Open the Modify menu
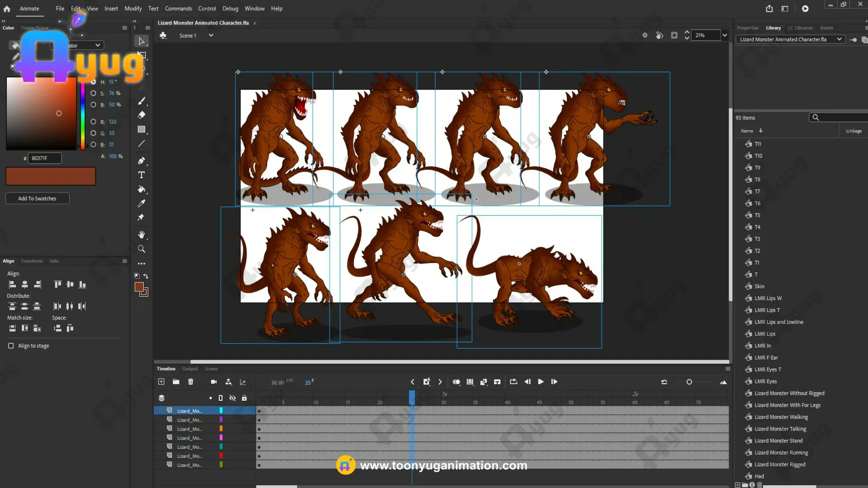 click(x=133, y=8)
